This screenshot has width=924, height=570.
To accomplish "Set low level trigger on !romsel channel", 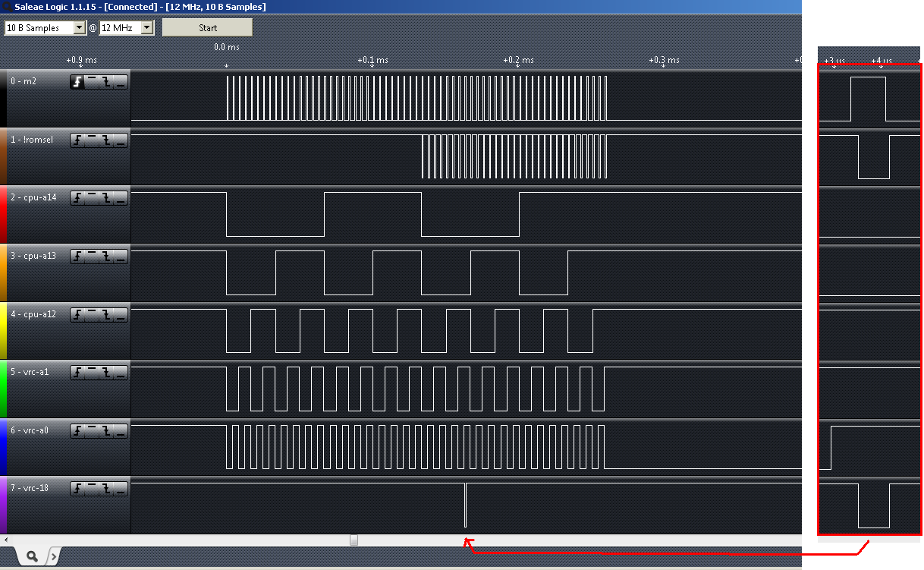I will click(121, 140).
